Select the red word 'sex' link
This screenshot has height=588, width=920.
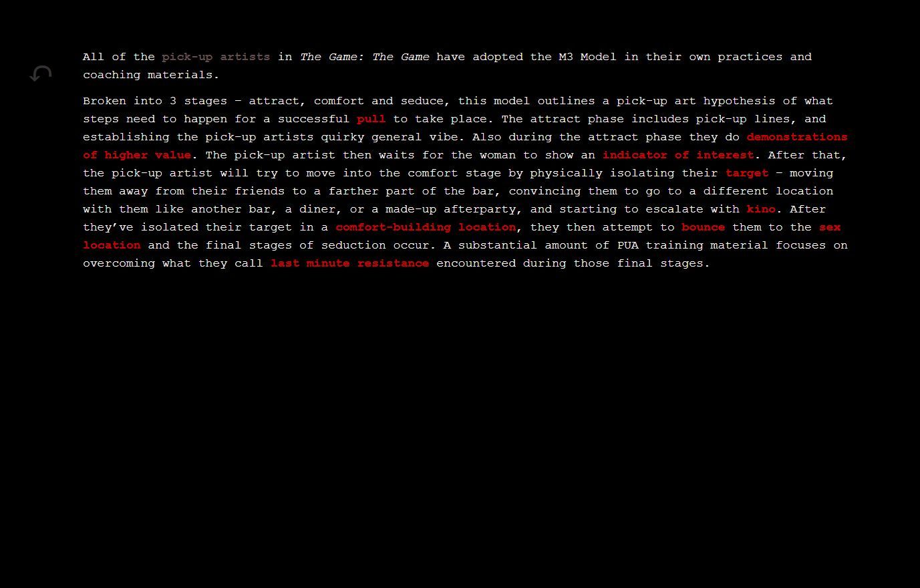tap(830, 227)
